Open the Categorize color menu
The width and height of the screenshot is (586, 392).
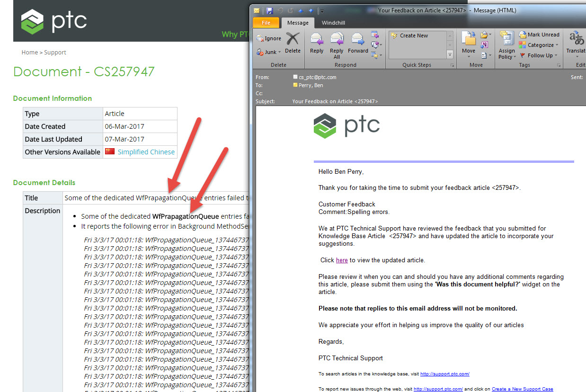539,45
